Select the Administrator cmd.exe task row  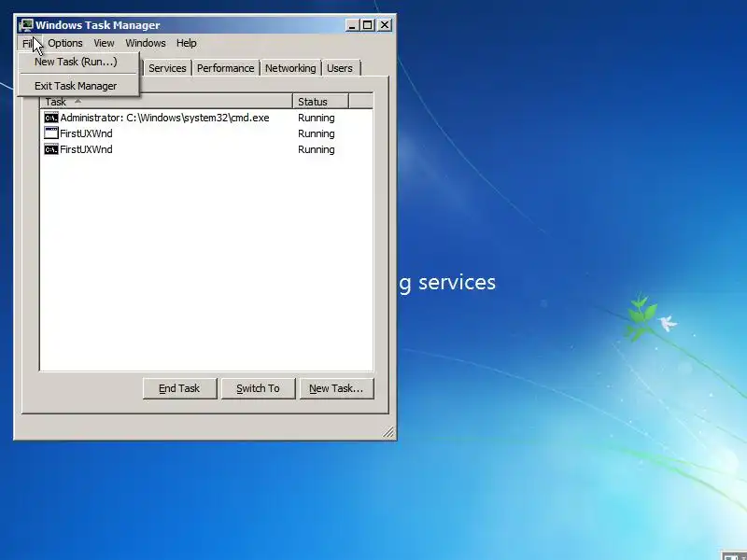click(x=206, y=118)
